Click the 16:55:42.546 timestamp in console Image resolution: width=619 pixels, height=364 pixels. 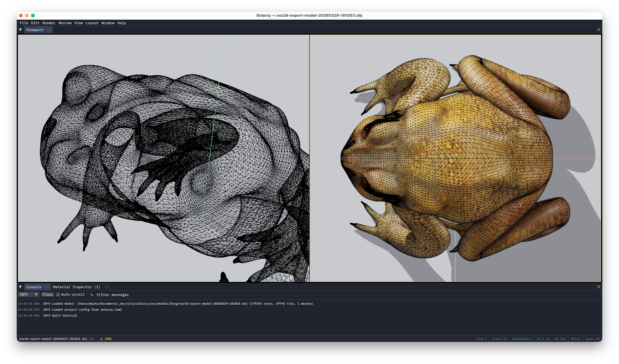click(29, 304)
